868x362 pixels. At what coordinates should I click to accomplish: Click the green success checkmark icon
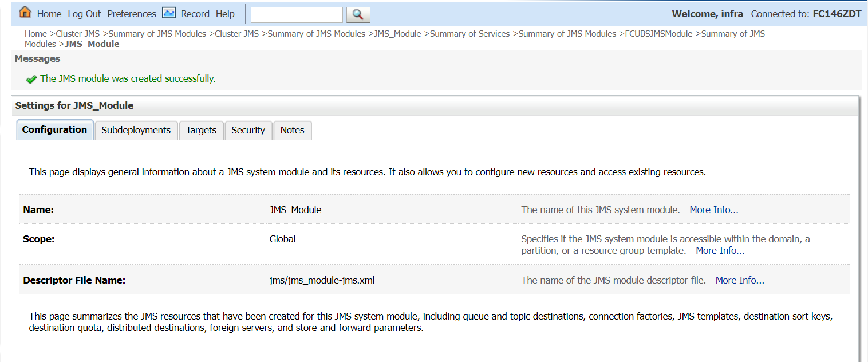click(x=31, y=80)
